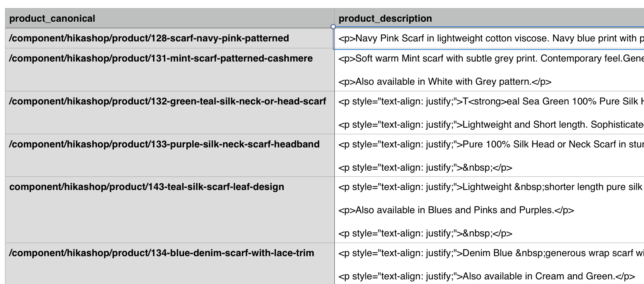Click 'Also available in Cream and Green' line

pyautogui.click(x=487, y=276)
